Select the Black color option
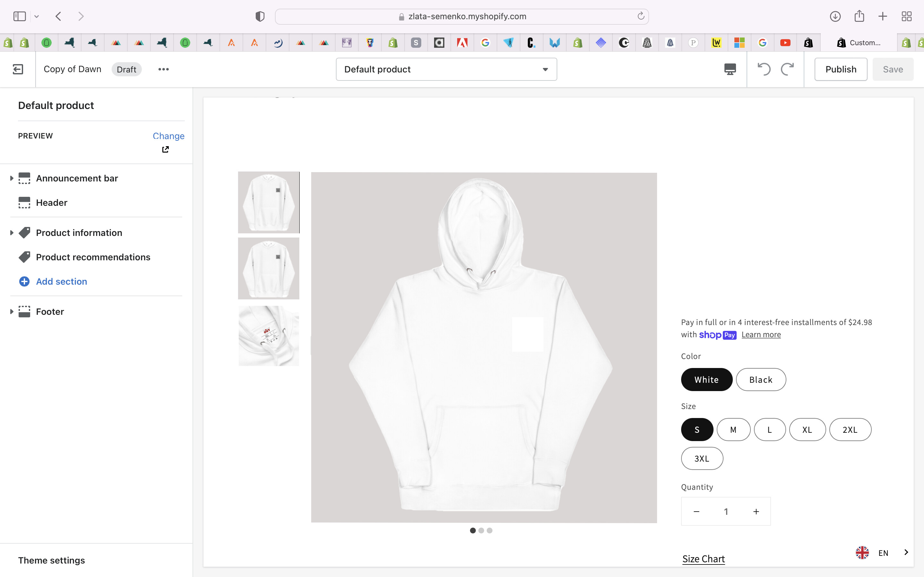Image resolution: width=924 pixels, height=577 pixels. [x=761, y=379]
